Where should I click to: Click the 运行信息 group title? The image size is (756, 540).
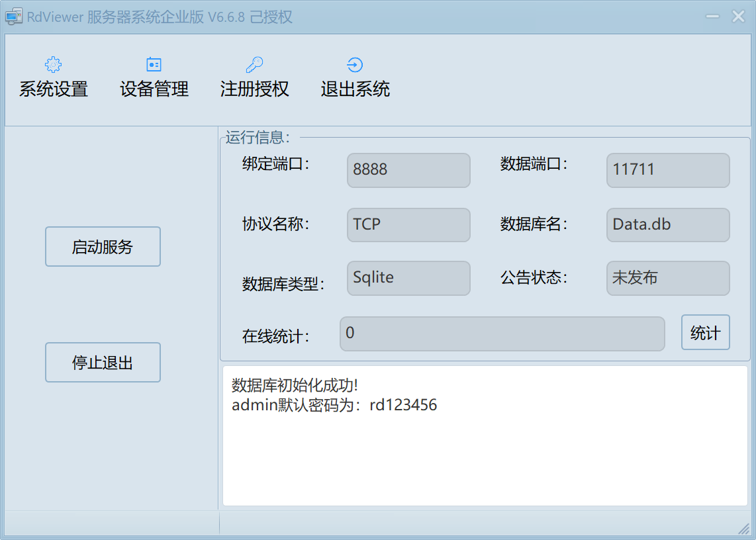tap(258, 138)
